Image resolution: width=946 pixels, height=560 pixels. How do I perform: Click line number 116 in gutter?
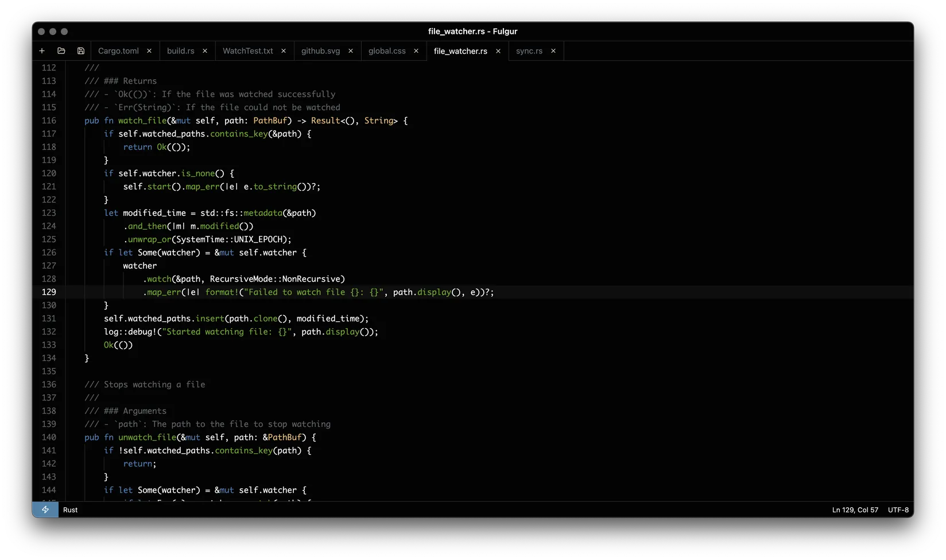pos(49,120)
